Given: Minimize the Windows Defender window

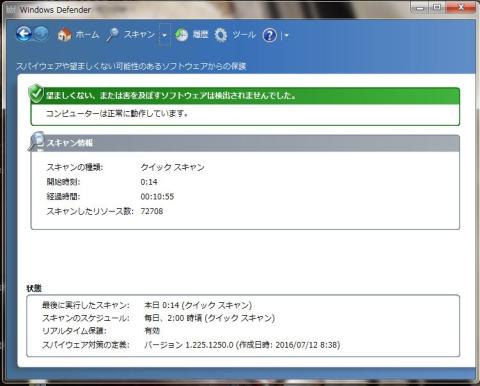Looking at the screenshot, I should pyautogui.click(x=420, y=7).
